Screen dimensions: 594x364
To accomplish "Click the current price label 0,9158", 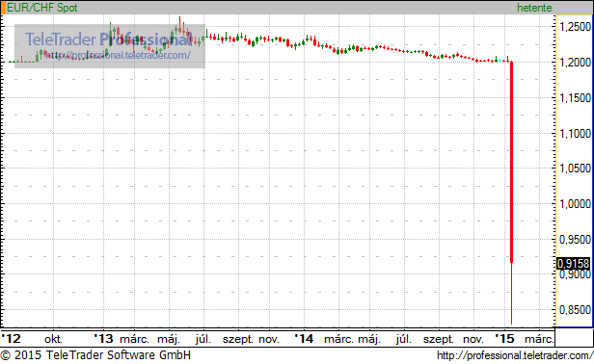I will pyautogui.click(x=573, y=263).
